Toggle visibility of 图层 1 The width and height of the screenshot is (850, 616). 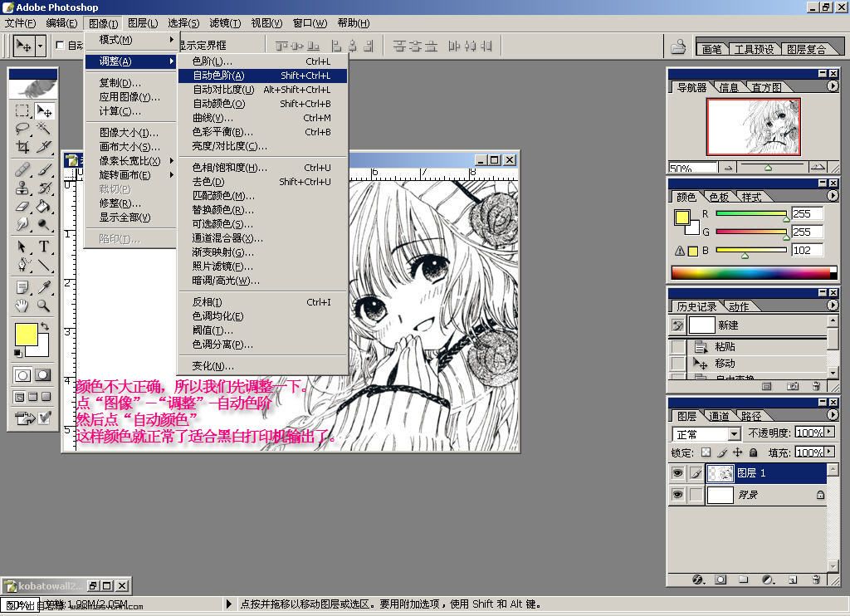point(677,473)
